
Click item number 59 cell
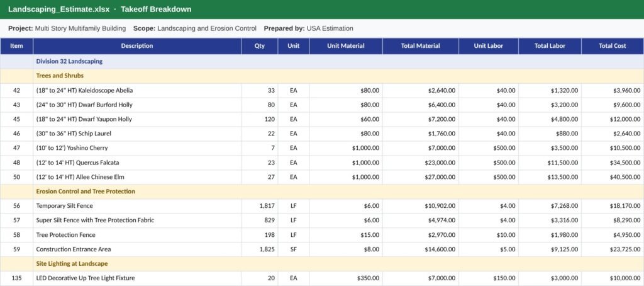(x=16, y=249)
